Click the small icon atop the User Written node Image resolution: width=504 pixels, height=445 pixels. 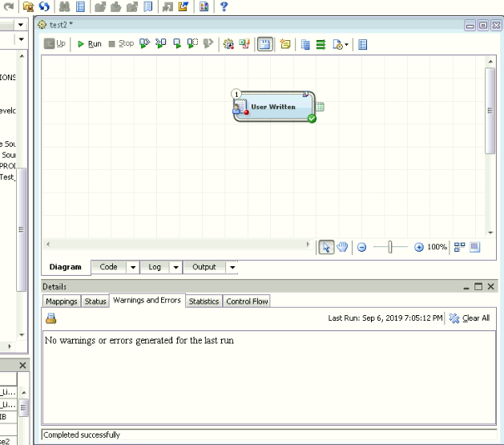click(x=305, y=94)
